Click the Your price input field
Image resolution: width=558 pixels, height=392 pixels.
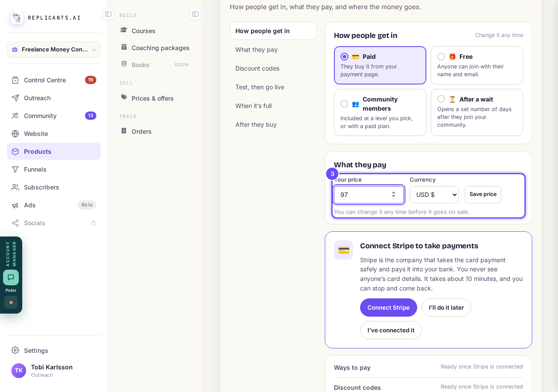369,195
